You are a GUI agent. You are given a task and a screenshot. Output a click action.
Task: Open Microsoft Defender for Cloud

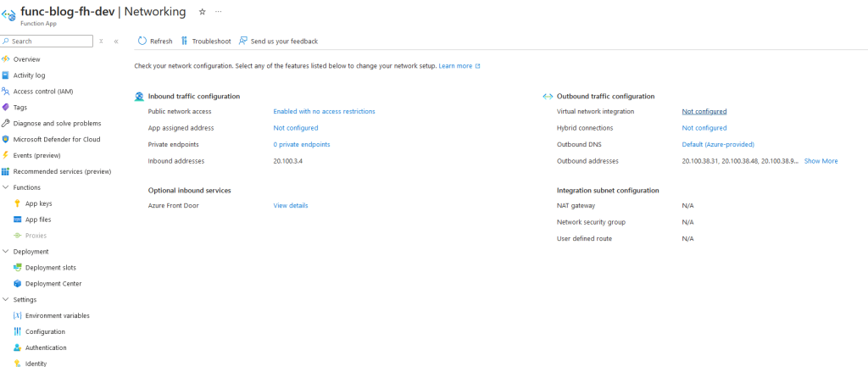57,140
